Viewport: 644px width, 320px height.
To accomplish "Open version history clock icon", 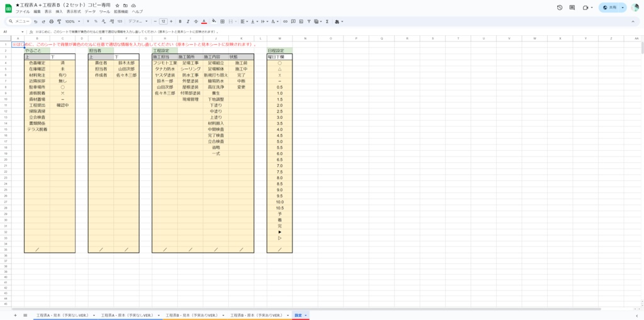I will (x=559, y=8).
